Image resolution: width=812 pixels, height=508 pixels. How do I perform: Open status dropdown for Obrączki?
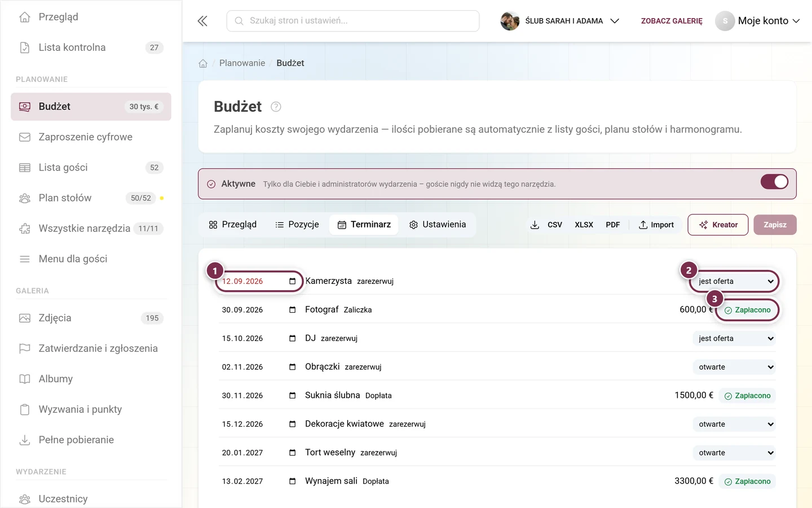[x=734, y=367]
